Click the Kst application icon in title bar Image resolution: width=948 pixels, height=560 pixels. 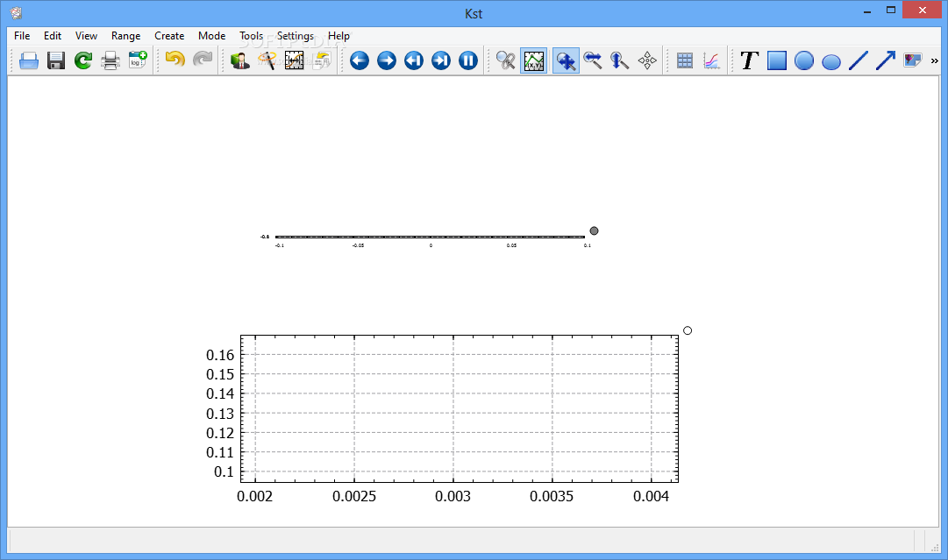[x=17, y=12]
